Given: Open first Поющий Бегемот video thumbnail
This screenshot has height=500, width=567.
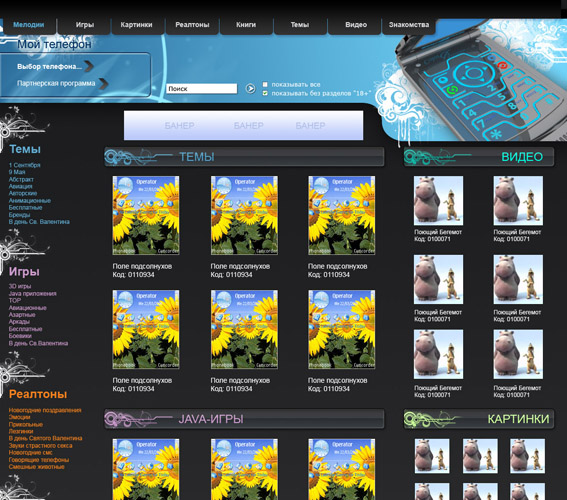Looking at the screenshot, I should pyautogui.click(x=438, y=201).
